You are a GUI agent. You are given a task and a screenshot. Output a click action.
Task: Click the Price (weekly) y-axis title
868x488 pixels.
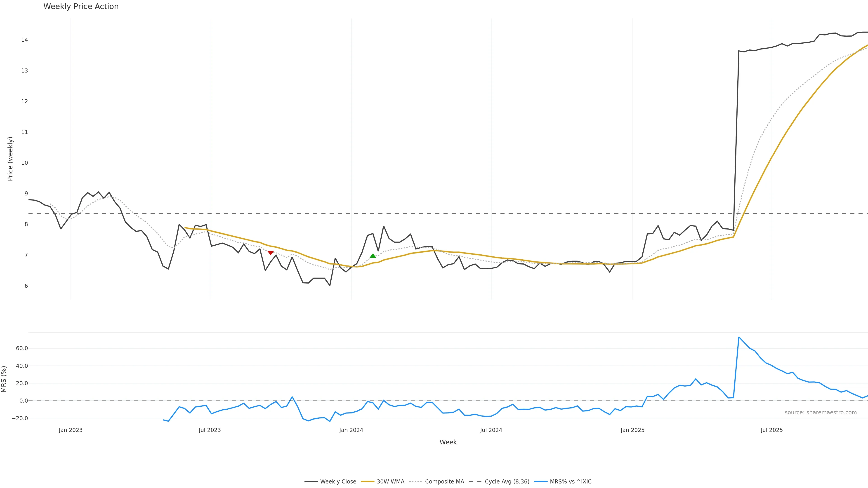(10, 159)
